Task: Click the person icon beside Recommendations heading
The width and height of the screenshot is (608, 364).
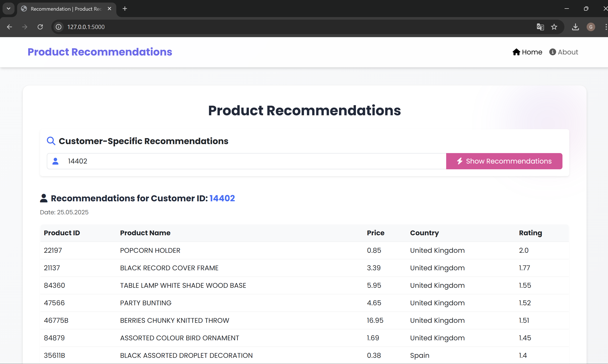Action: coord(44,198)
